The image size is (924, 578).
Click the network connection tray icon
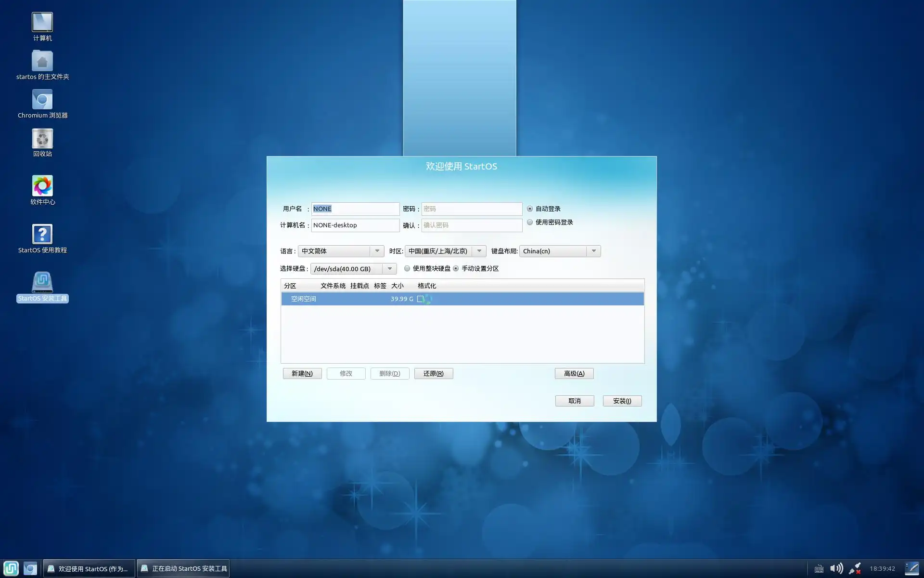[x=855, y=568]
